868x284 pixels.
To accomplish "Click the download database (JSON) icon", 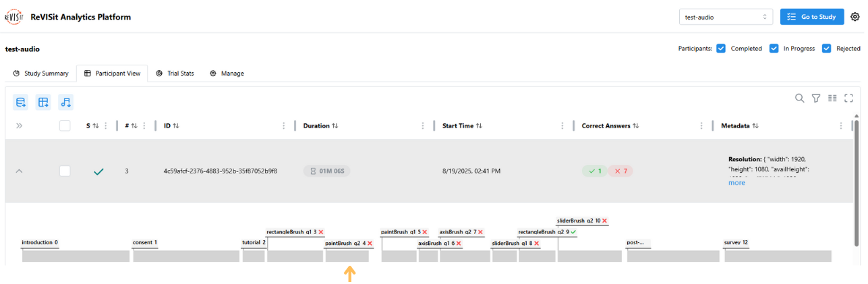I will tap(21, 103).
